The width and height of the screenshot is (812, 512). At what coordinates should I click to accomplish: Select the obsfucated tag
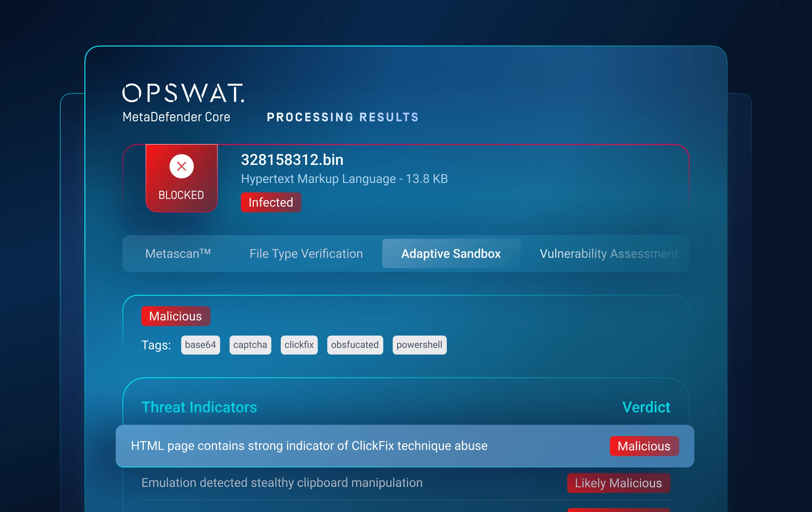tap(355, 345)
